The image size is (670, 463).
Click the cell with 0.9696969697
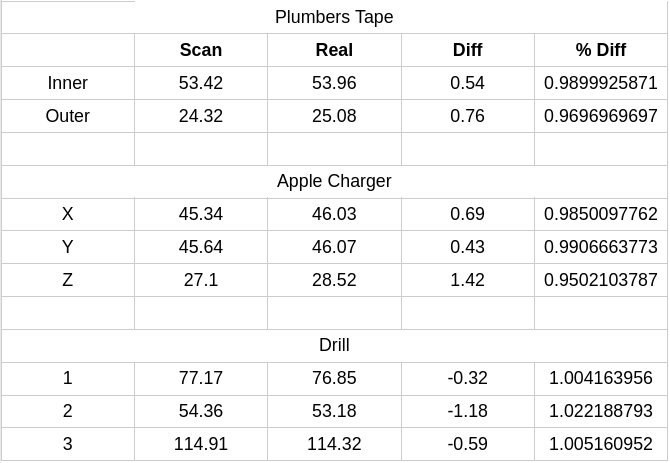(x=601, y=116)
